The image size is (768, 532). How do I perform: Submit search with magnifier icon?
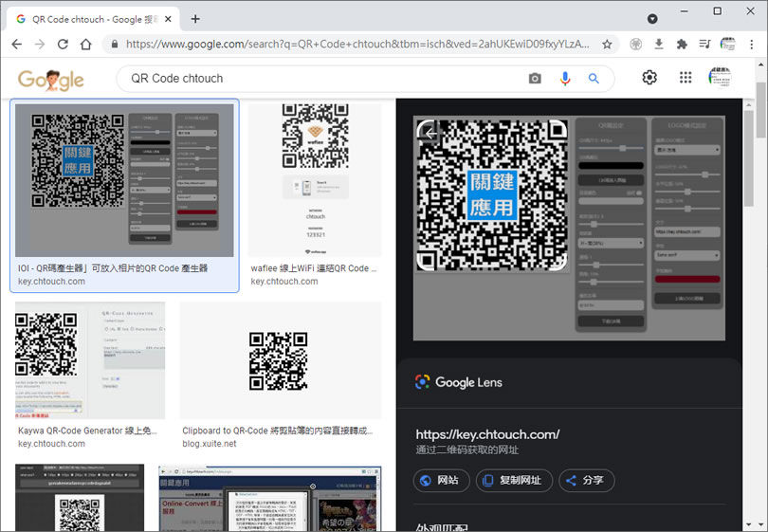click(x=594, y=79)
